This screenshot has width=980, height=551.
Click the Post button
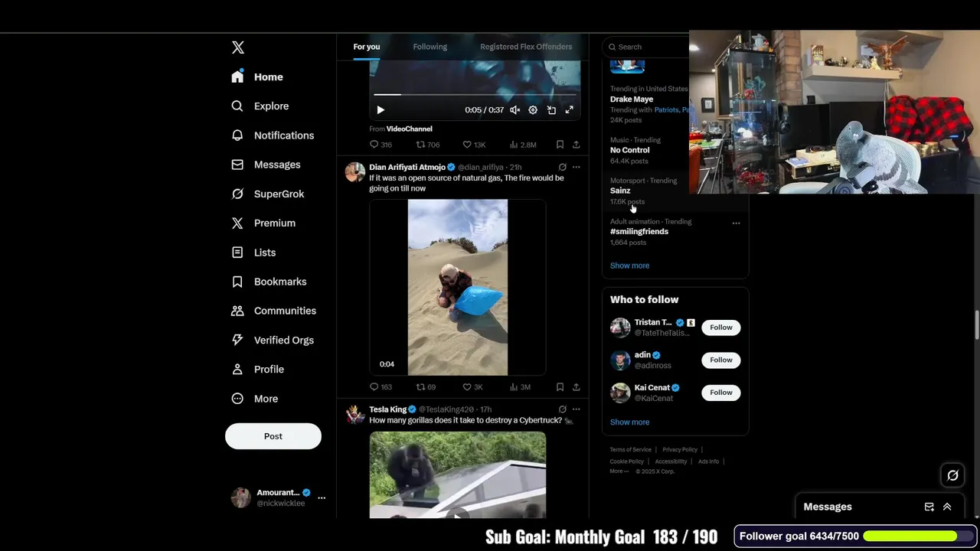point(273,436)
